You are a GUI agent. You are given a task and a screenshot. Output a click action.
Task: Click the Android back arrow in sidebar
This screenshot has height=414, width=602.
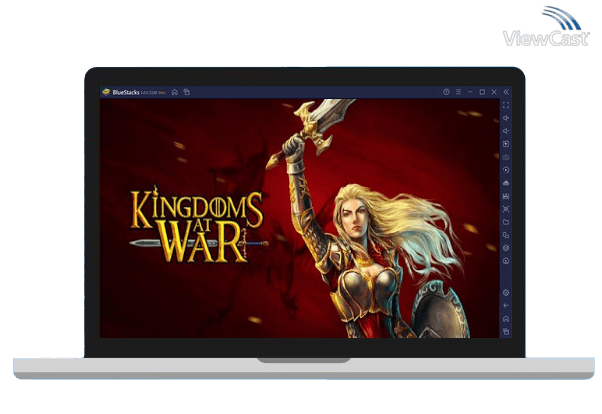[x=506, y=306]
